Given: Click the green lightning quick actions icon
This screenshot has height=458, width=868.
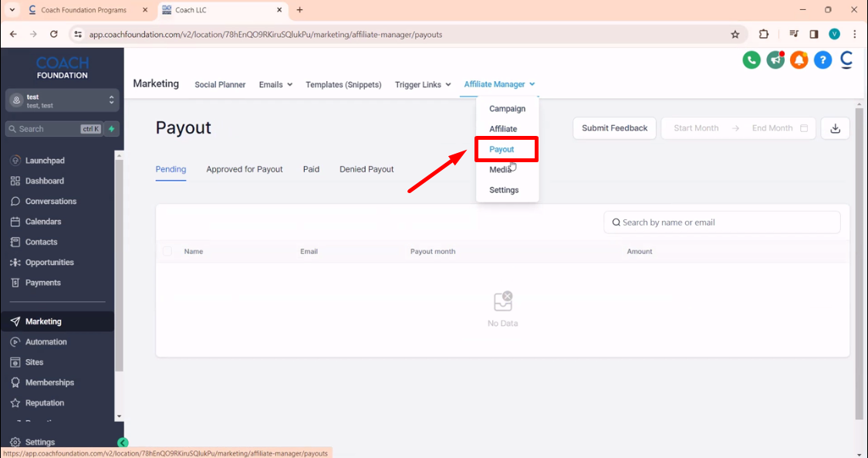Looking at the screenshot, I should pos(111,129).
